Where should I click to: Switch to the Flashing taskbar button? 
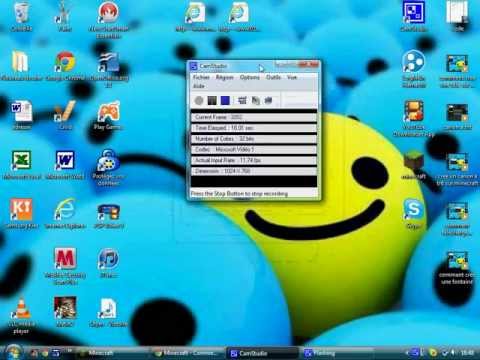click(x=337, y=353)
